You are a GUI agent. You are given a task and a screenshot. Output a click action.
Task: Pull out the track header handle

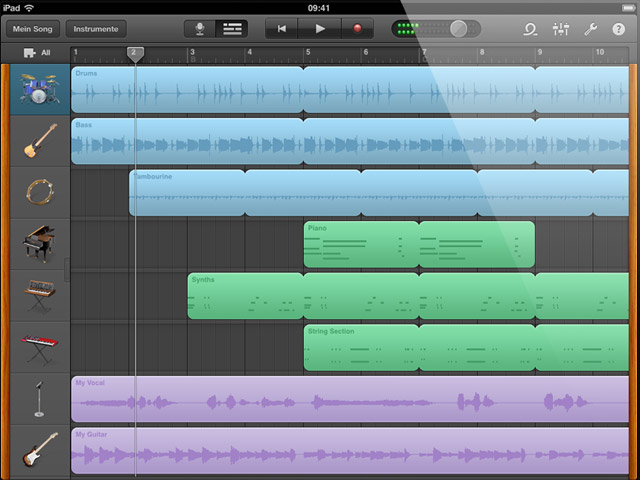tap(67, 270)
